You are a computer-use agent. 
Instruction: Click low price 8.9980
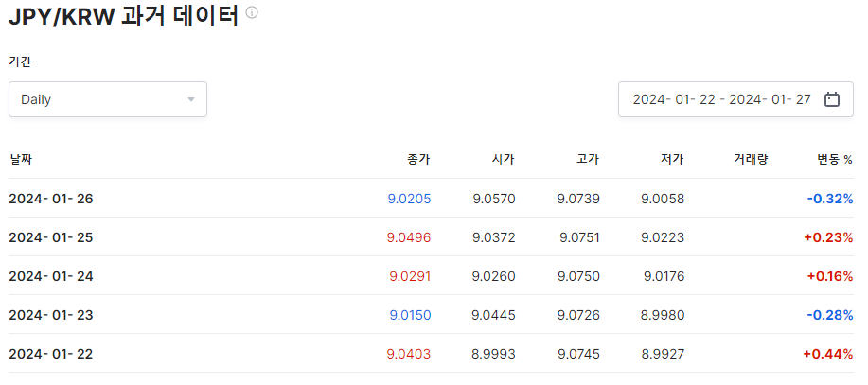pyautogui.click(x=663, y=315)
